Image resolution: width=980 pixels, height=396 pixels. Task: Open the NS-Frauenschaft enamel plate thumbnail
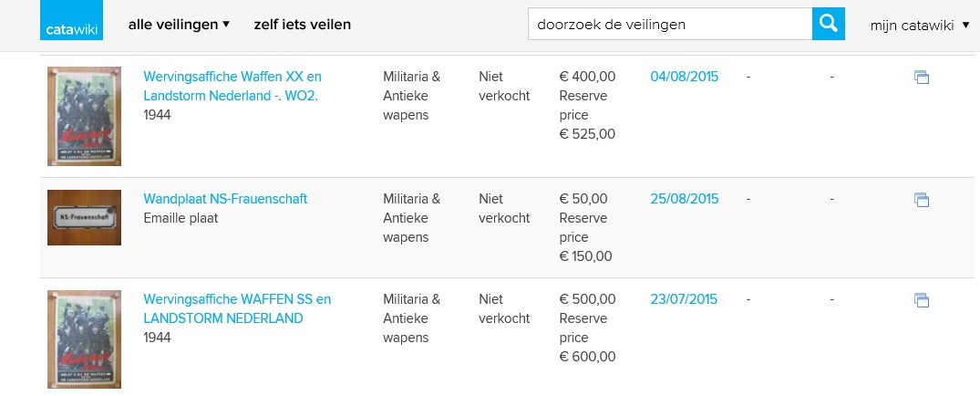84,217
